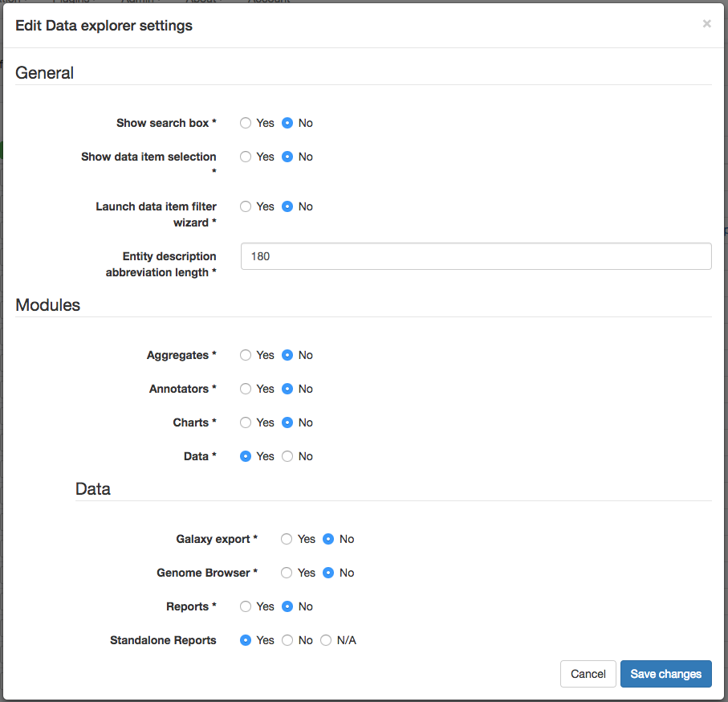Viewport: 728px width, 702px height.
Task: Disable the Data module
Action: coord(286,456)
